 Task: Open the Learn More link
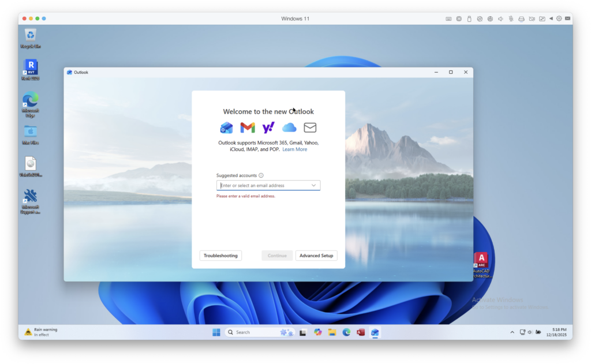pyautogui.click(x=294, y=149)
